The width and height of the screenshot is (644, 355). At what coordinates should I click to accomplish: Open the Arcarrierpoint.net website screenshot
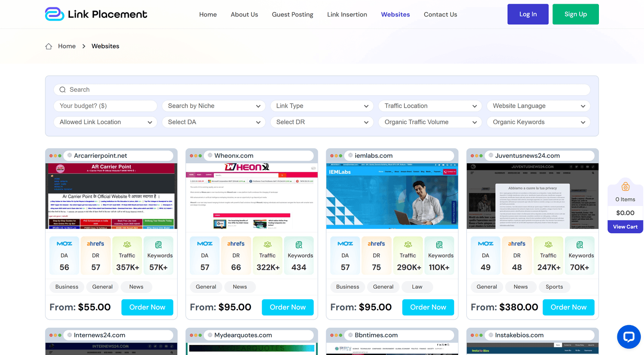coord(111,196)
